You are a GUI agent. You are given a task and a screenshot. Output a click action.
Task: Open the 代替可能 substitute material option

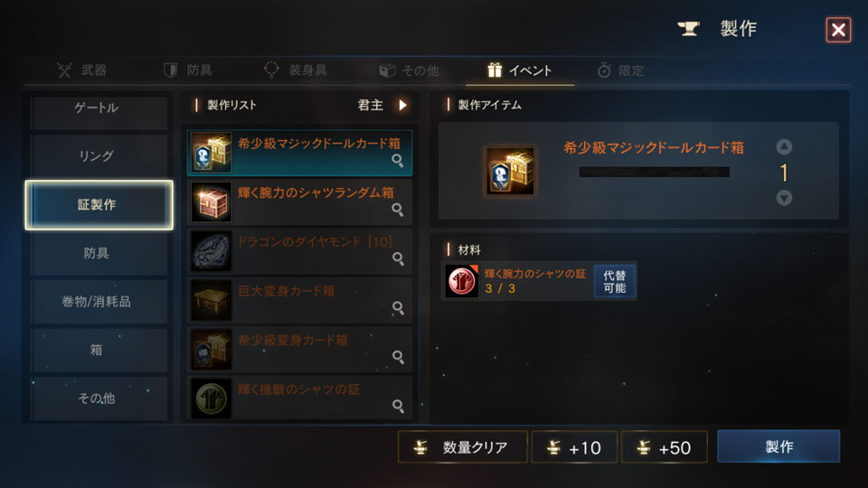(x=615, y=281)
